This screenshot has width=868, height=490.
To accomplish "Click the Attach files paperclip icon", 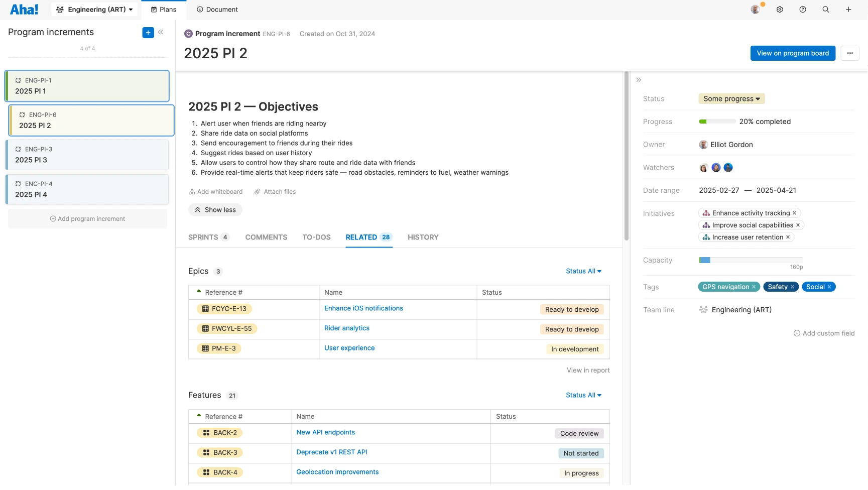I will pyautogui.click(x=257, y=191).
